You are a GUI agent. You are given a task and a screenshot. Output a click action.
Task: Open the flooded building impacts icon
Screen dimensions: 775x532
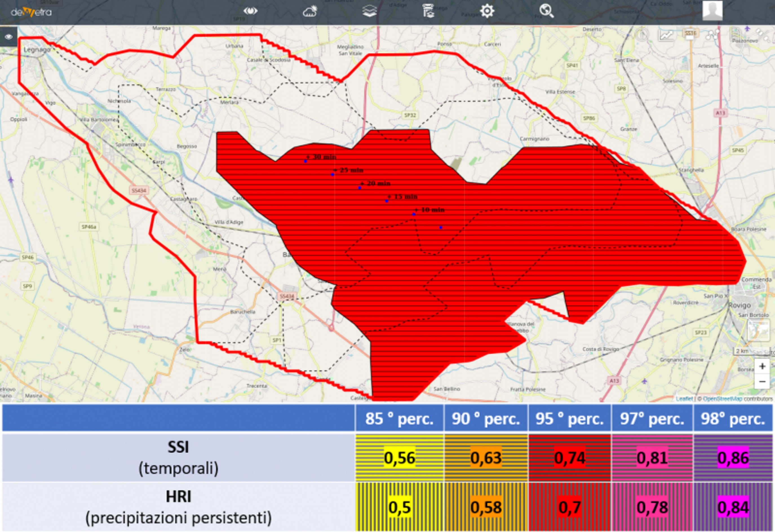(428, 11)
